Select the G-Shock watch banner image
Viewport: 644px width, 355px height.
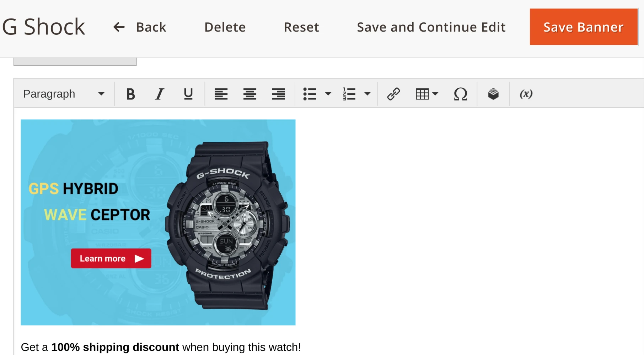point(158,222)
